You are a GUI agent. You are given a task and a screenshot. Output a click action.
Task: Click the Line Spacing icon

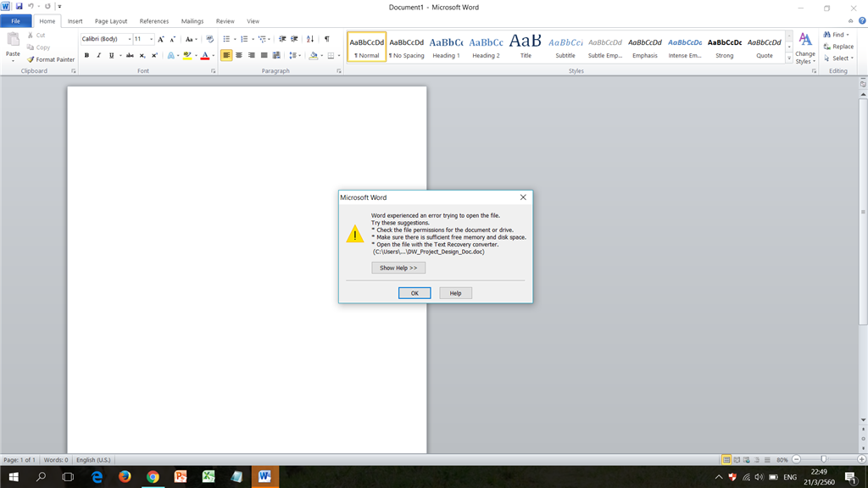pyautogui.click(x=292, y=55)
